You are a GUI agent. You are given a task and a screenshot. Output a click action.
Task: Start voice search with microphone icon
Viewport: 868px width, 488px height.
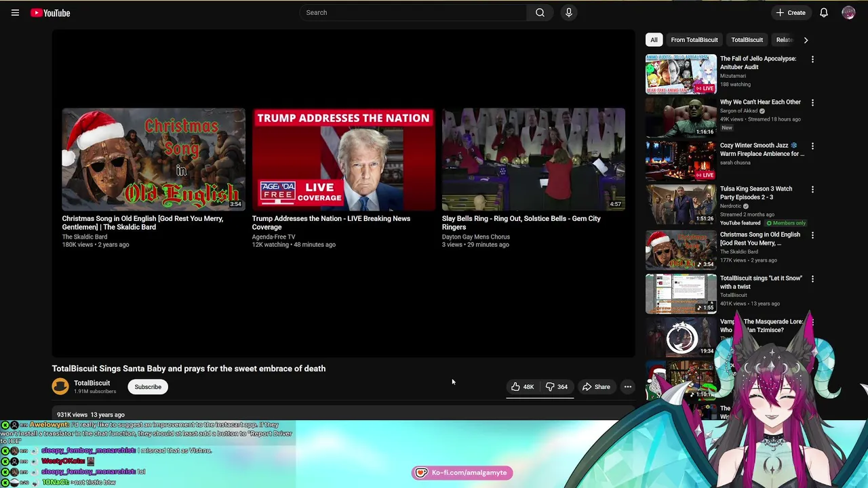(x=569, y=12)
